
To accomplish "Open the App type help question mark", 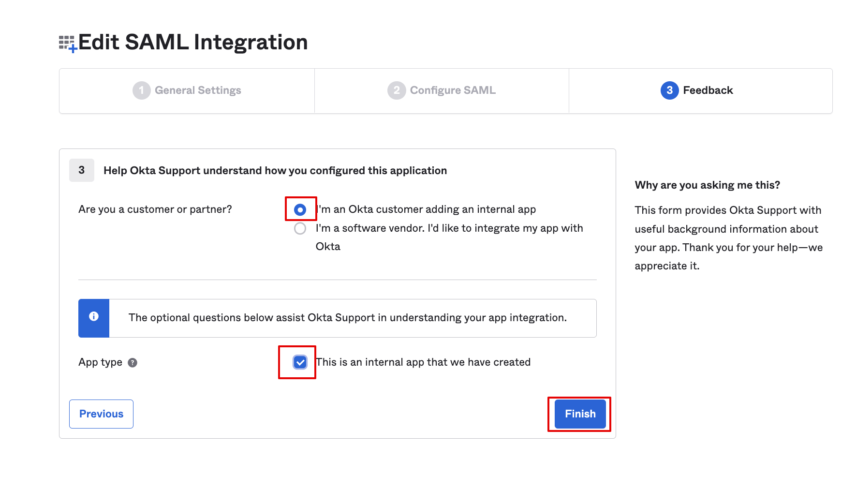I will 133,363.
